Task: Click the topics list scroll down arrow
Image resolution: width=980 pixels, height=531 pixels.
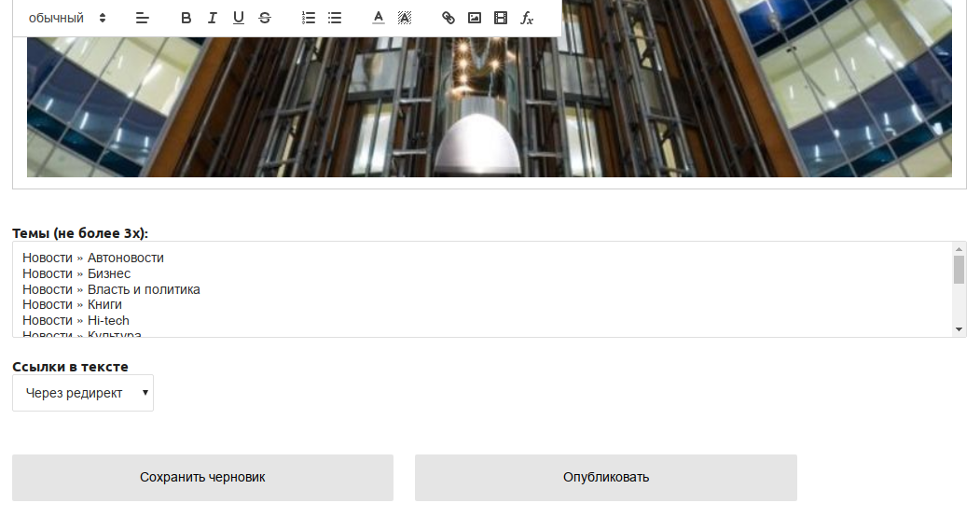Action: 959,329
